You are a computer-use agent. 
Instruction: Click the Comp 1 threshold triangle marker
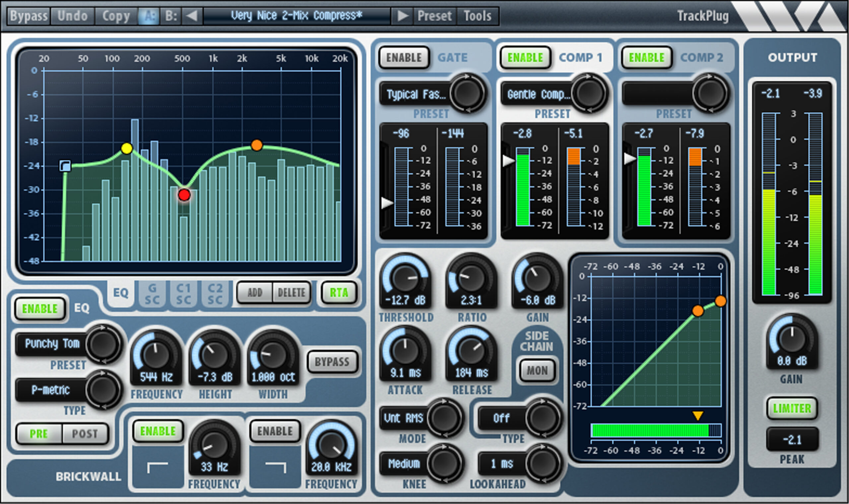pyautogui.click(x=508, y=160)
